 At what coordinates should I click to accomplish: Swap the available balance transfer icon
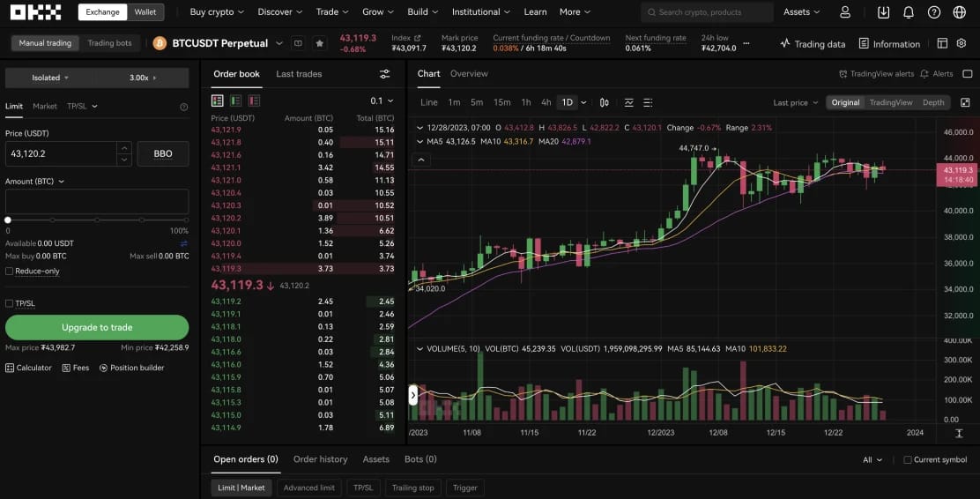(x=183, y=243)
